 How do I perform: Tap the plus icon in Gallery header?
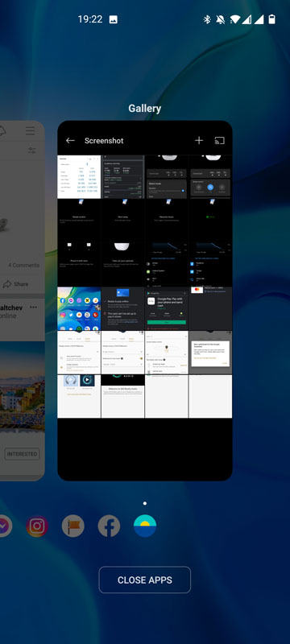pyautogui.click(x=199, y=140)
